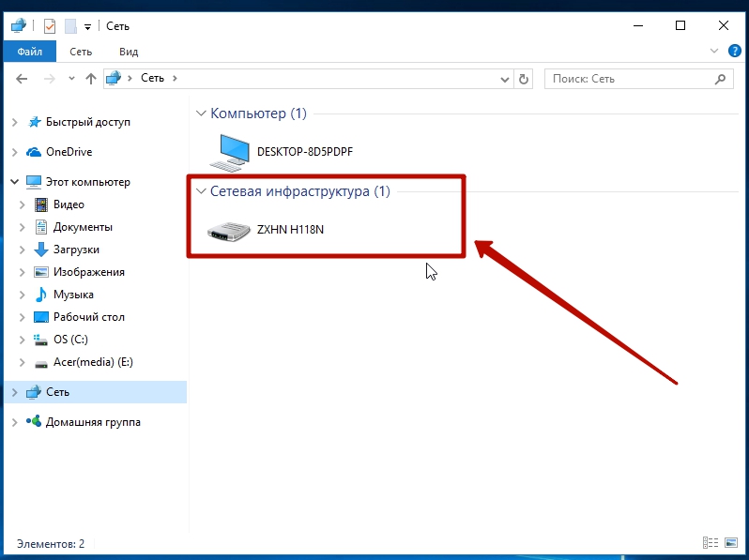
Task: Click the Загрузки download arrow icon
Action: tap(41, 250)
